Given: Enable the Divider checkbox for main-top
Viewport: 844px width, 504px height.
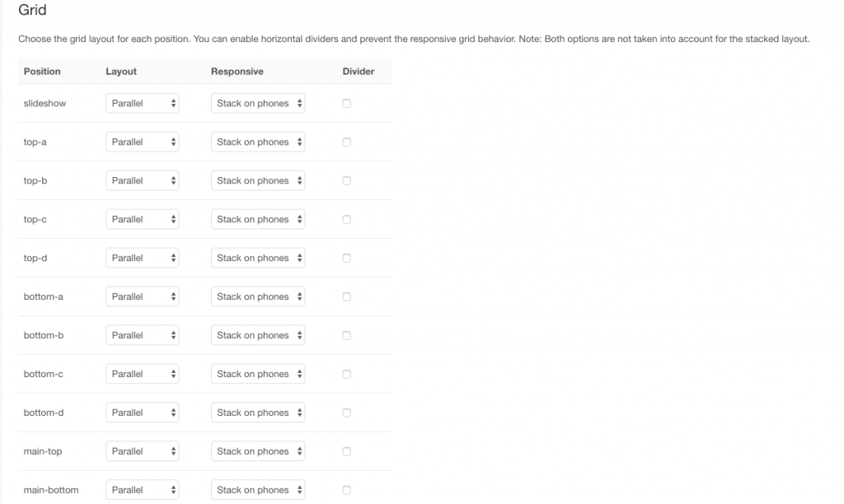Looking at the screenshot, I should click(346, 450).
